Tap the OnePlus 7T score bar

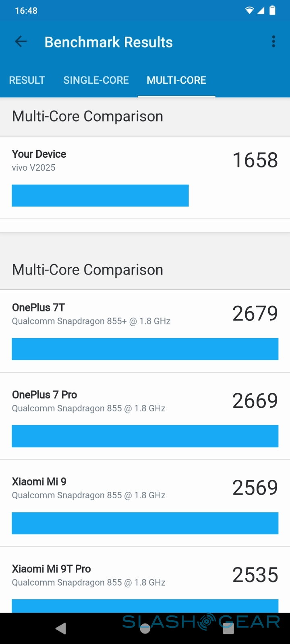click(x=145, y=349)
